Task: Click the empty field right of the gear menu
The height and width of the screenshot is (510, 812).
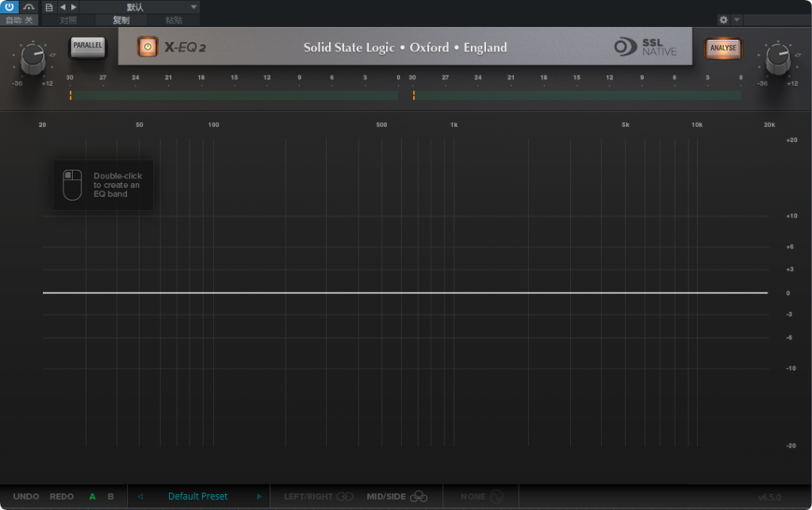Action: click(x=777, y=20)
